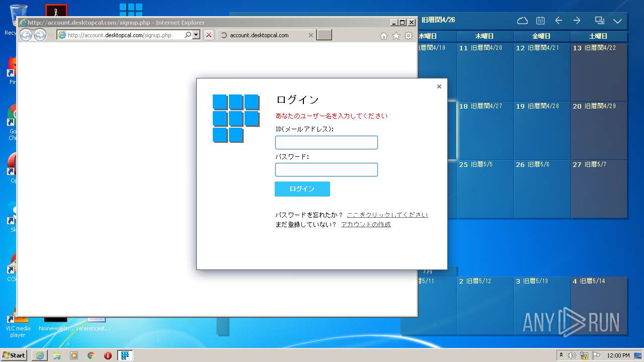The image size is (644, 362).
Task: Select next month's day 3 cell
Action: (x=542, y=305)
